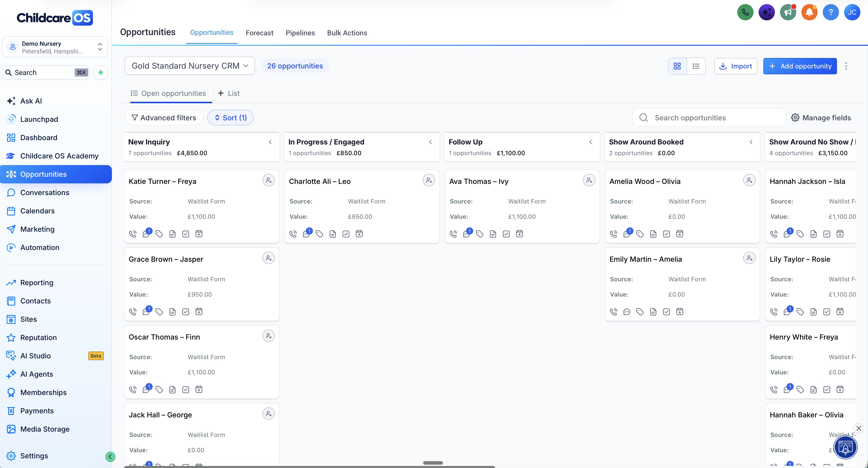
Task: Open the Bulk Actions tab
Action: 347,33
